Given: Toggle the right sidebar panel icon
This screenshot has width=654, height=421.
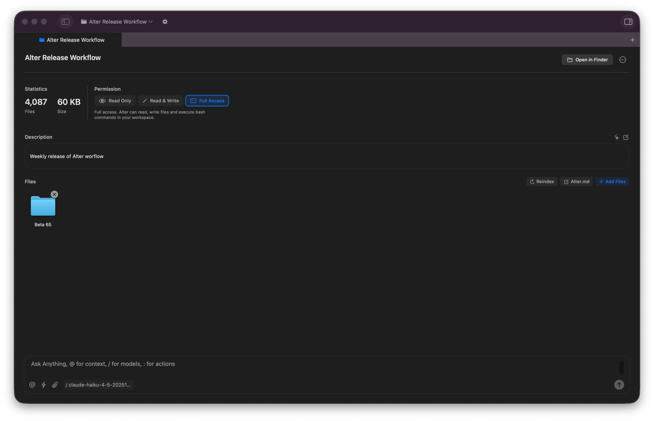Looking at the screenshot, I should click(628, 22).
